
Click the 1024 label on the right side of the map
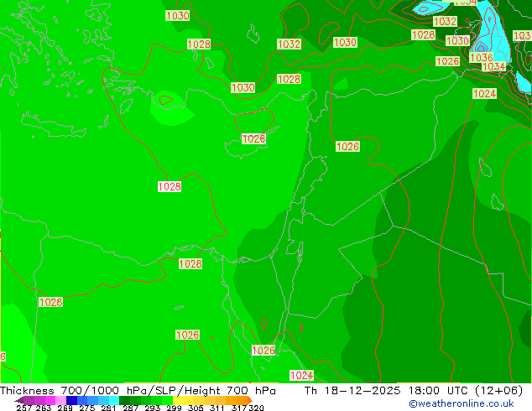pyautogui.click(x=484, y=94)
